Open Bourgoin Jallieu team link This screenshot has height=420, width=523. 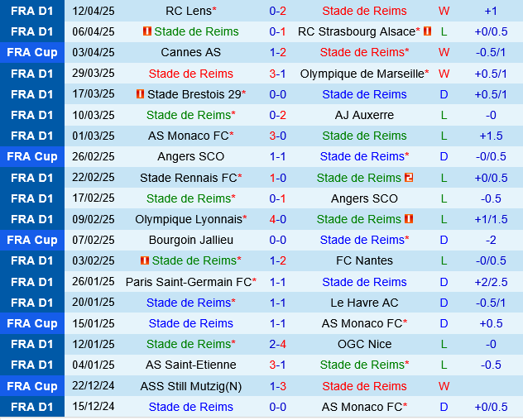[x=191, y=240]
